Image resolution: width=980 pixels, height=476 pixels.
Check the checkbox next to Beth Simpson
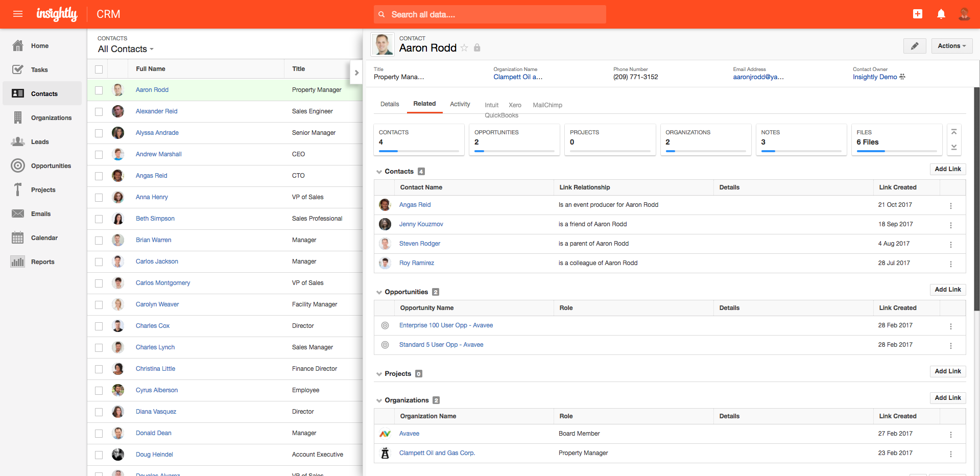click(99, 219)
